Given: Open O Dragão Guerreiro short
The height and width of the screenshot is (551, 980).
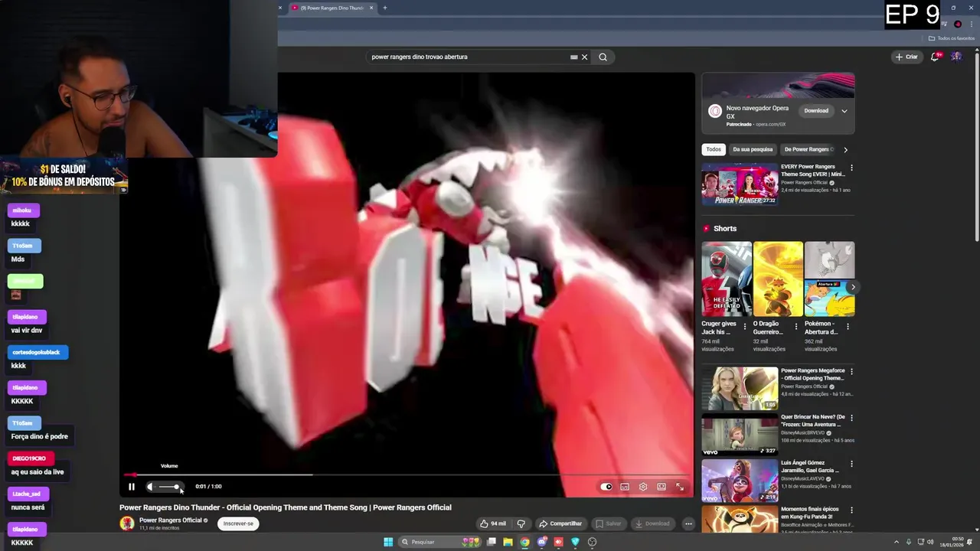Looking at the screenshot, I should click(778, 279).
